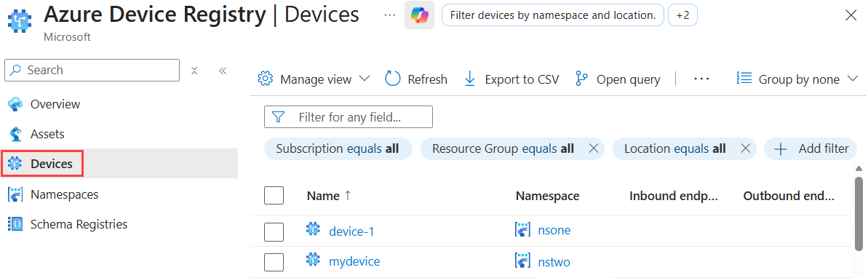Click the Manage view gear icon
The image size is (868, 278).
coord(266,79)
